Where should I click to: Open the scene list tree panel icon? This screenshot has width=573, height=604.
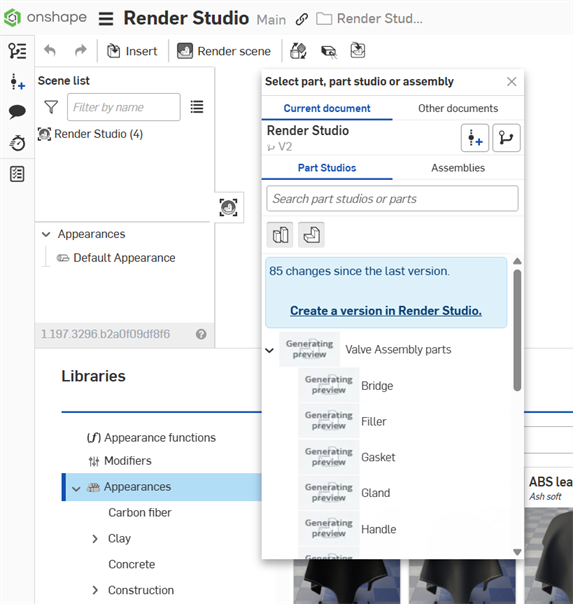17,50
